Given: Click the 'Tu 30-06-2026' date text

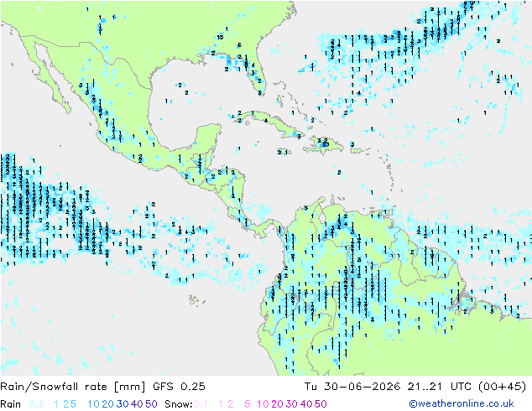Looking at the screenshot, I should coord(352,387).
